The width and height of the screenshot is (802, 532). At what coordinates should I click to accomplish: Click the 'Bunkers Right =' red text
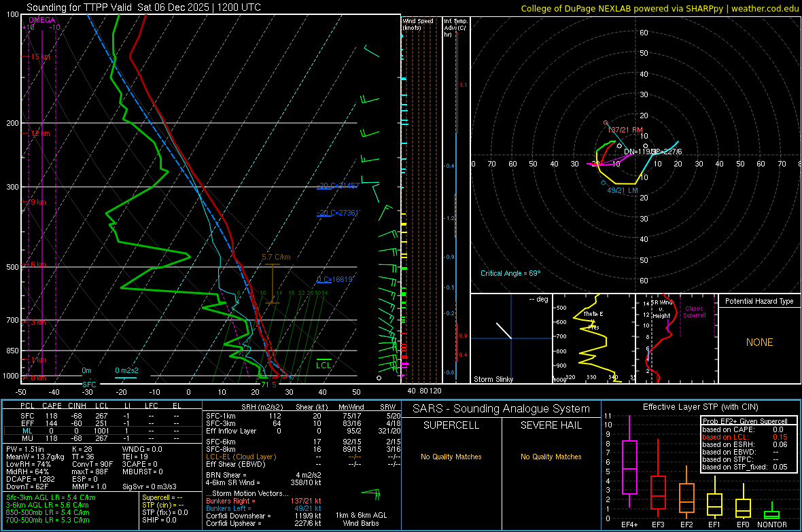230,501
